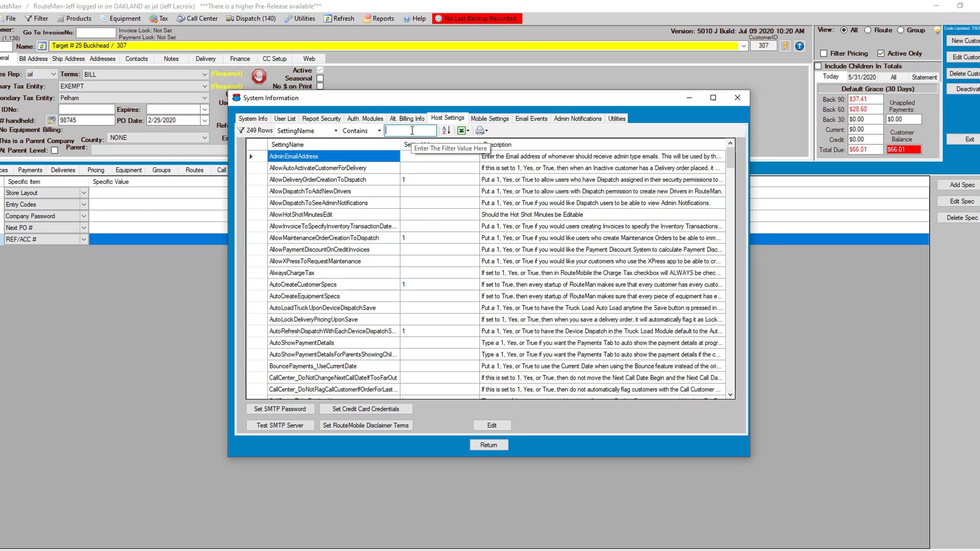980x551 pixels.
Task: Switch to the User List tab
Action: (285, 118)
